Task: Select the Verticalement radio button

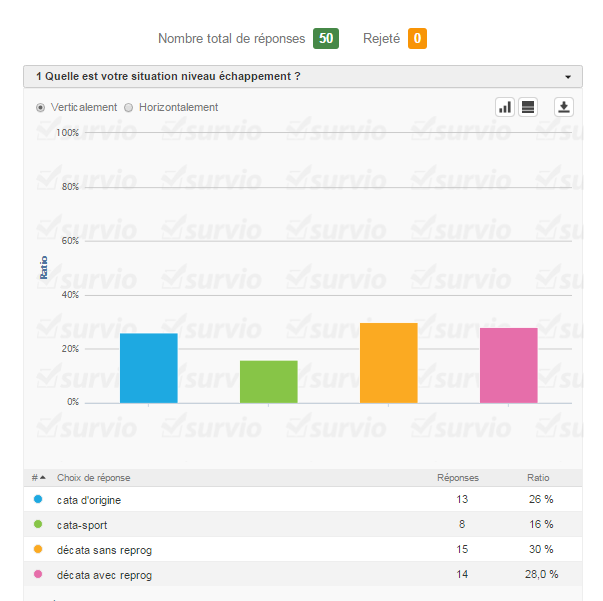Action: pos(40,108)
